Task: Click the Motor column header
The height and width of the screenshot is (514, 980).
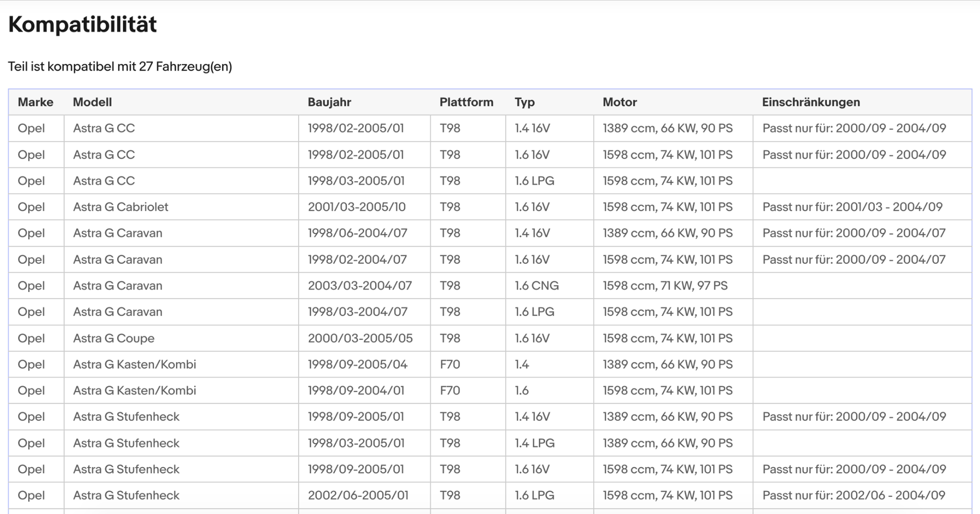Action: coord(619,102)
